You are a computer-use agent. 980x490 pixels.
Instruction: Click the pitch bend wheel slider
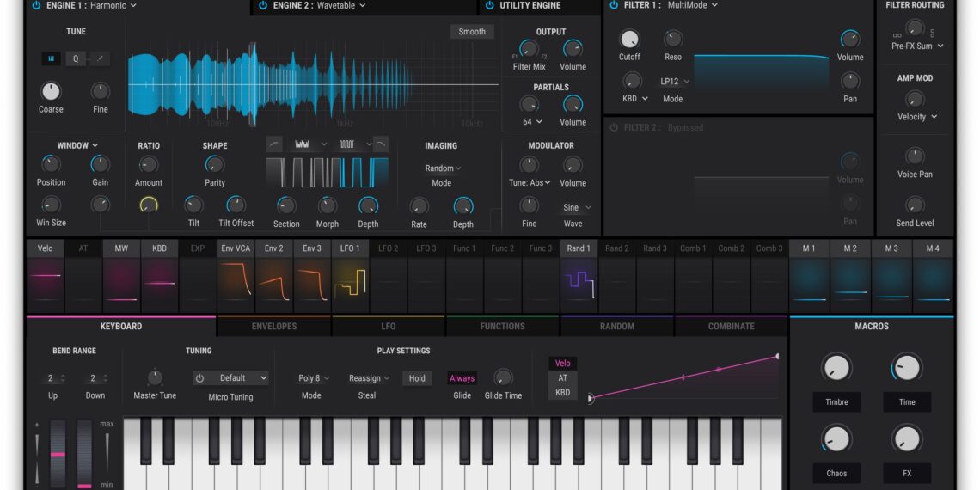[x=58, y=453]
